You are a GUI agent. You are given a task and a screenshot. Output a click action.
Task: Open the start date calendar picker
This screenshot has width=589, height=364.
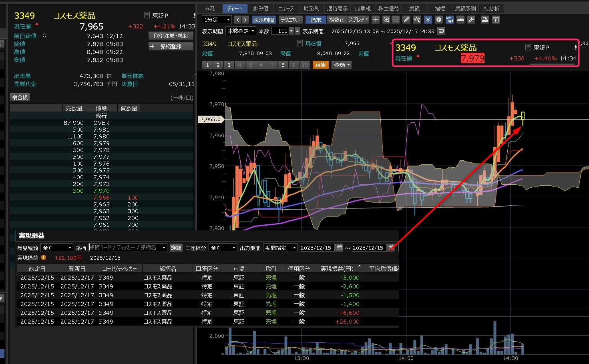(340, 248)
